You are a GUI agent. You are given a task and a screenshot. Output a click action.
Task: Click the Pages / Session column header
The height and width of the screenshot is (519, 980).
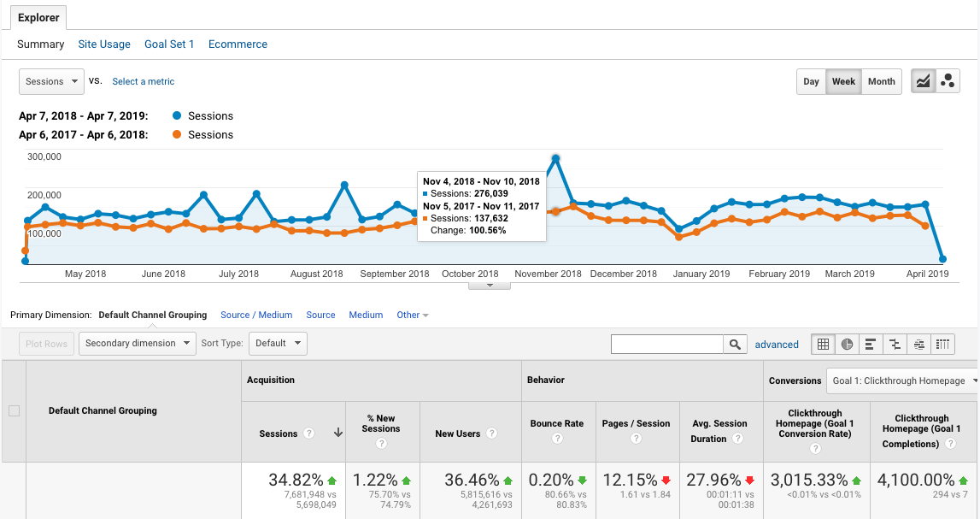[636, 423]
